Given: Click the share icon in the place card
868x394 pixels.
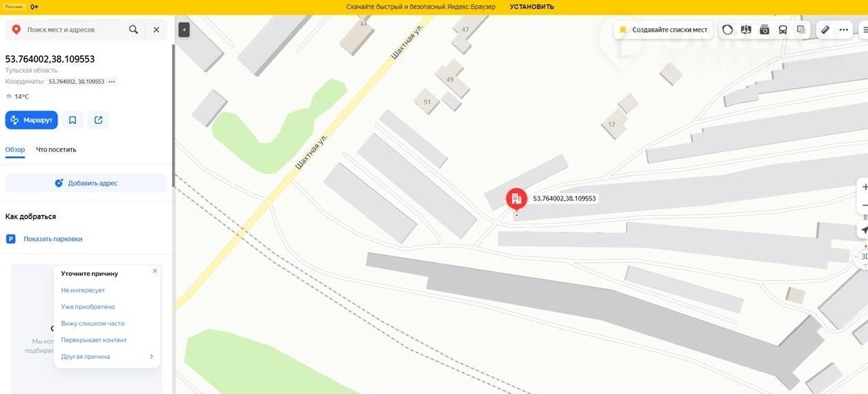Looking at the screenshot, I should (98, 120).
